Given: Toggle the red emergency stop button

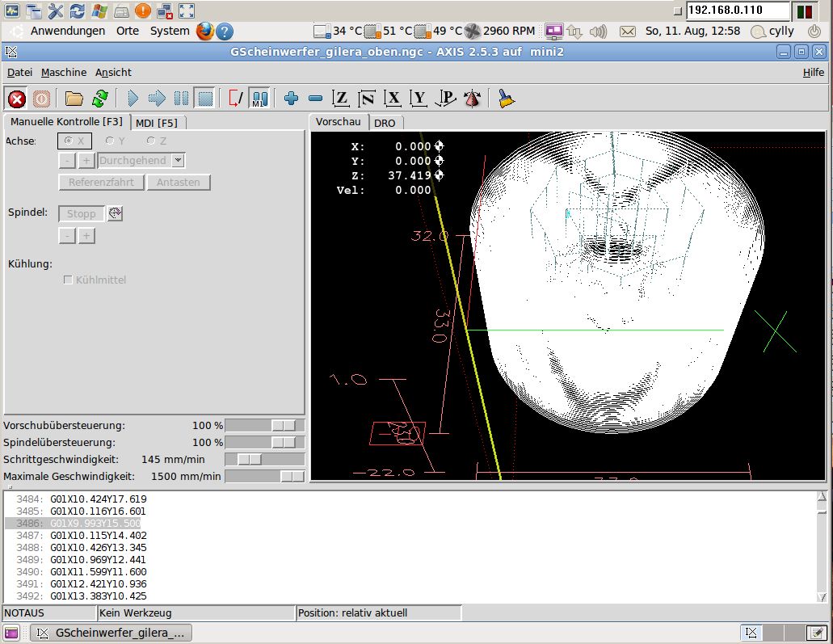Looking at the screenshot, I should [x=16, y=99].
